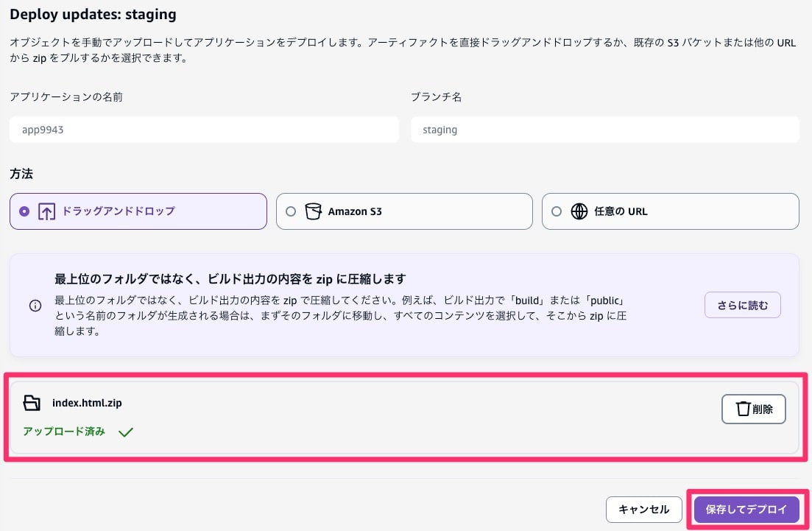The height and width of the screenshot is (531, 812).
Task: Click the 保存してデプロイ button
Action: tap(746, 509)
